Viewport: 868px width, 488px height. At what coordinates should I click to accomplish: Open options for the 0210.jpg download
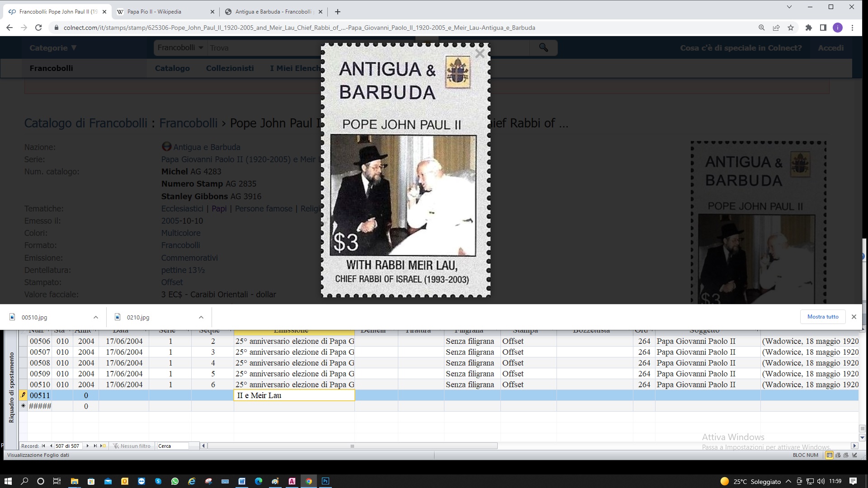[201, 317]
